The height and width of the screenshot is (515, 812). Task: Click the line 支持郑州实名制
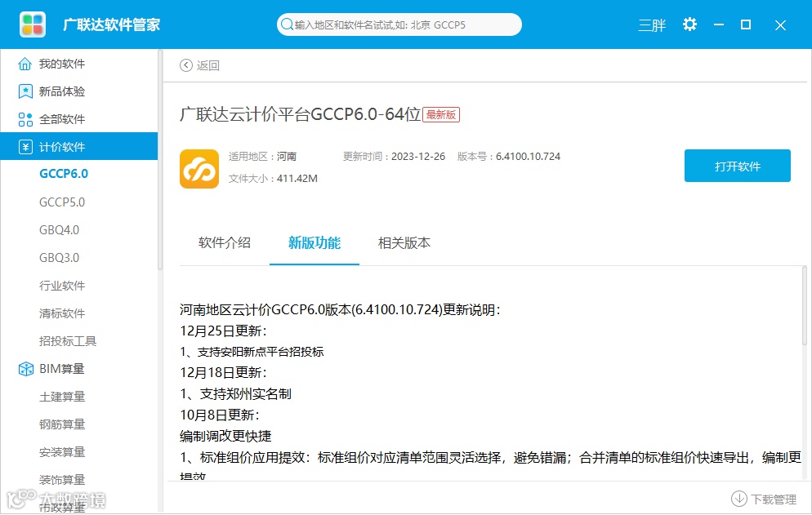pos(235,394)
